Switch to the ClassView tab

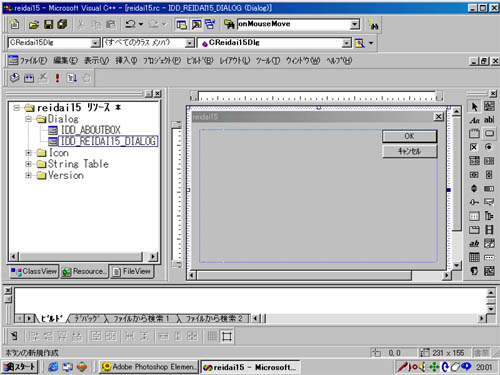[x=33, y=272]
